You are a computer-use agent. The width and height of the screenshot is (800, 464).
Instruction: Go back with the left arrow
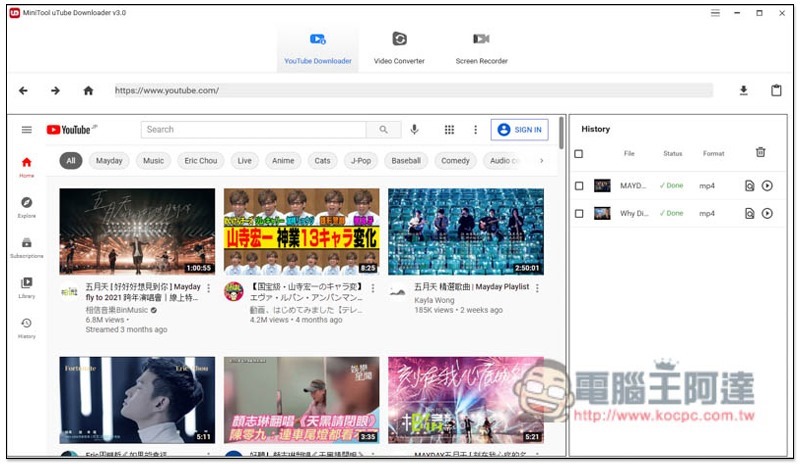click(23, 91)
